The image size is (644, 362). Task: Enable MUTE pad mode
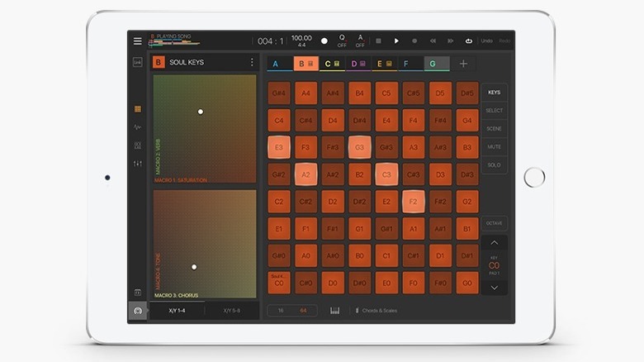[494, 146]
